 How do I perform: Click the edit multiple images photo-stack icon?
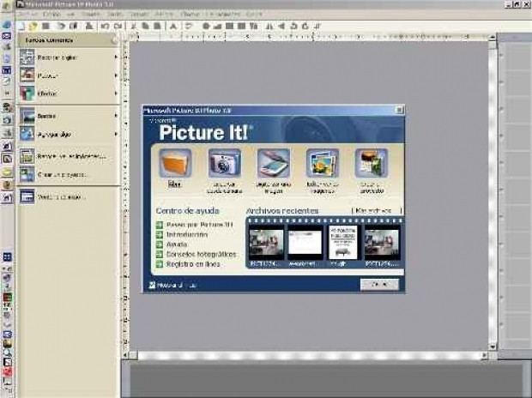click(x=323, y=163)
